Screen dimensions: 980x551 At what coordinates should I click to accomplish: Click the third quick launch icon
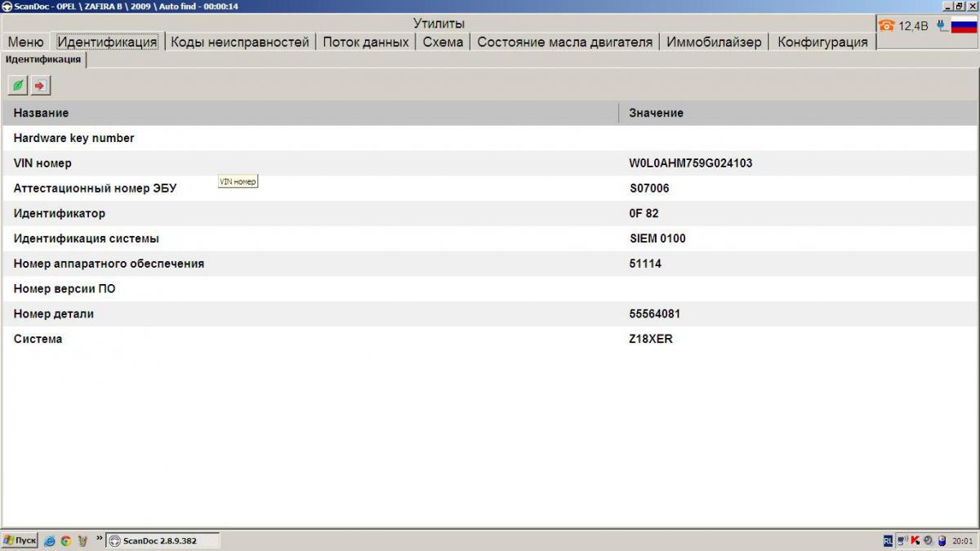pos(82,540)
